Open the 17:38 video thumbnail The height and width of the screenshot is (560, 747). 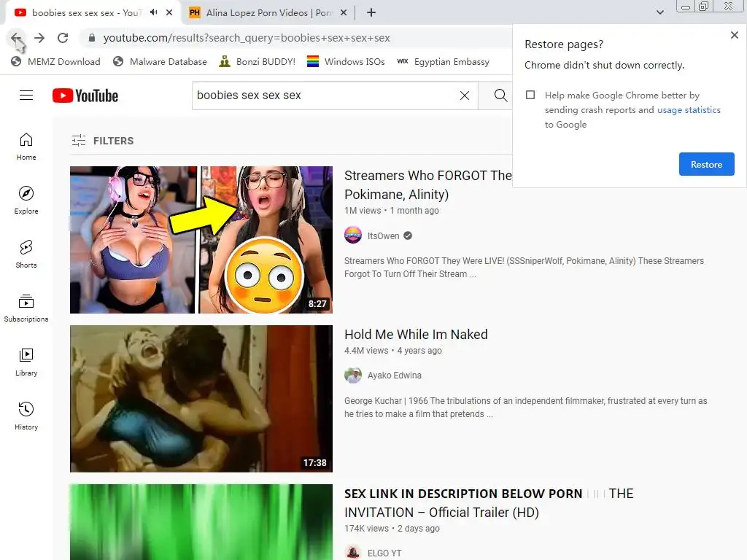pyautogui.click(x=201, y=399)
